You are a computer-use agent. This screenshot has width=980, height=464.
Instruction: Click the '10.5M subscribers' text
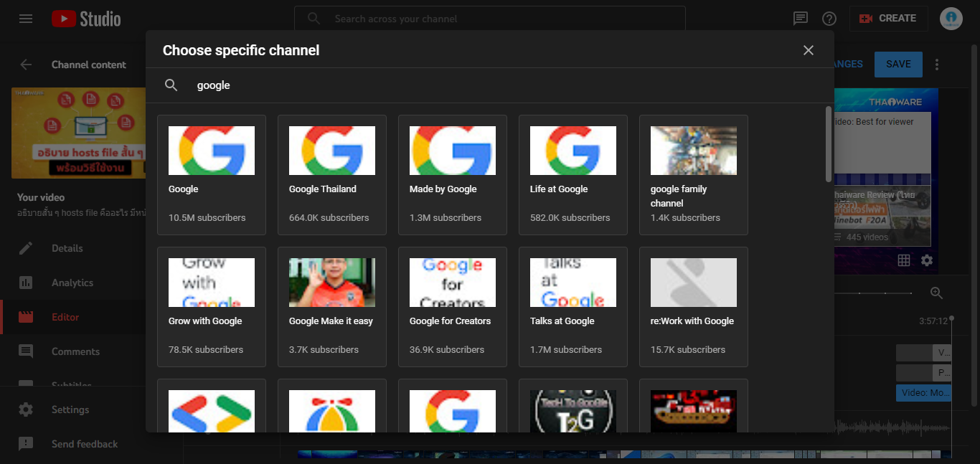coord(207,218)
